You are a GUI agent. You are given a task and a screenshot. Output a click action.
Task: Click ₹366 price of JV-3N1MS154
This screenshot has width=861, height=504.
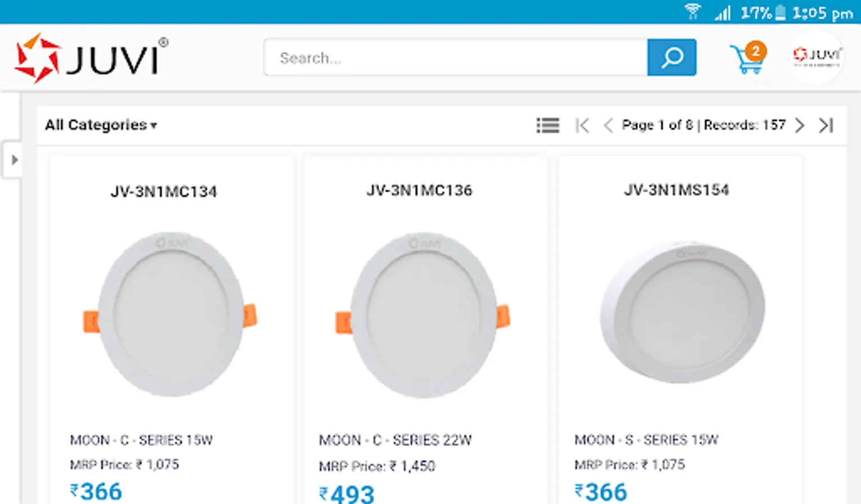600,492
